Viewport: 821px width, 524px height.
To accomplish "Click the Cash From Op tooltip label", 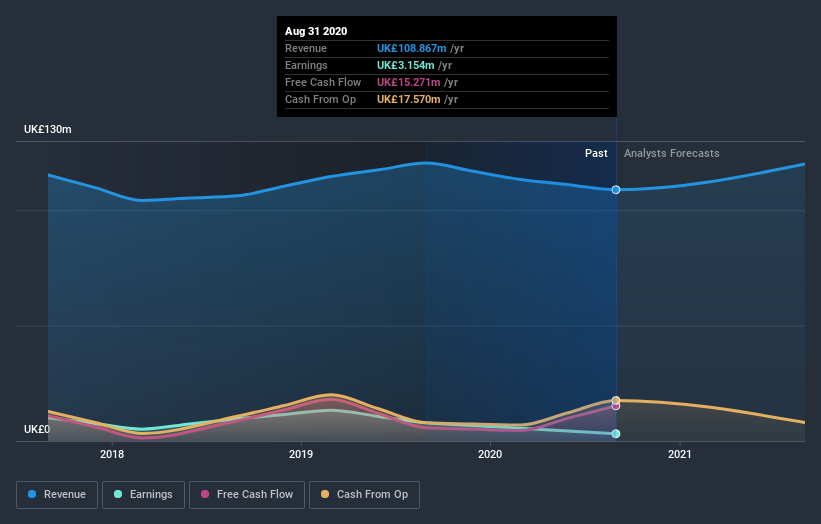I will (x=320, y=99).
